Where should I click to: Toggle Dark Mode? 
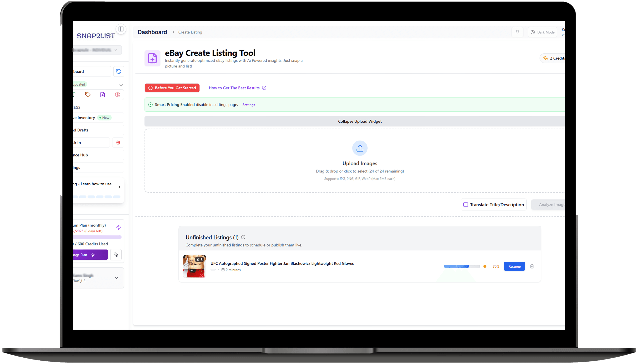[542, 32]
